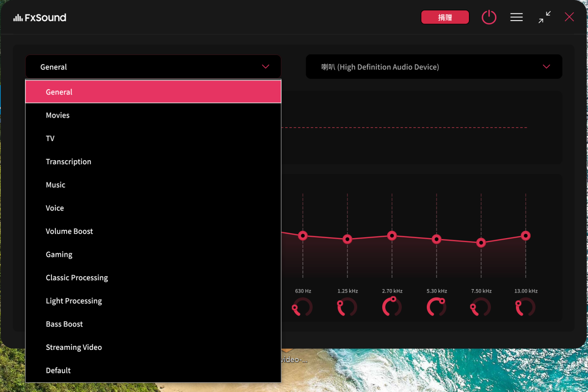This screenshot has width=588, height=392.
Task: Select the Volume Boost preset
Action: pos(70,231)
